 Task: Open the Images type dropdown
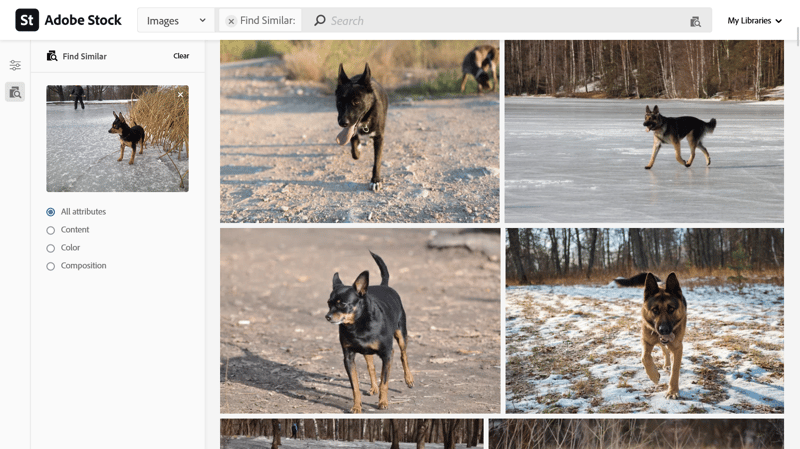coord(176,20)
